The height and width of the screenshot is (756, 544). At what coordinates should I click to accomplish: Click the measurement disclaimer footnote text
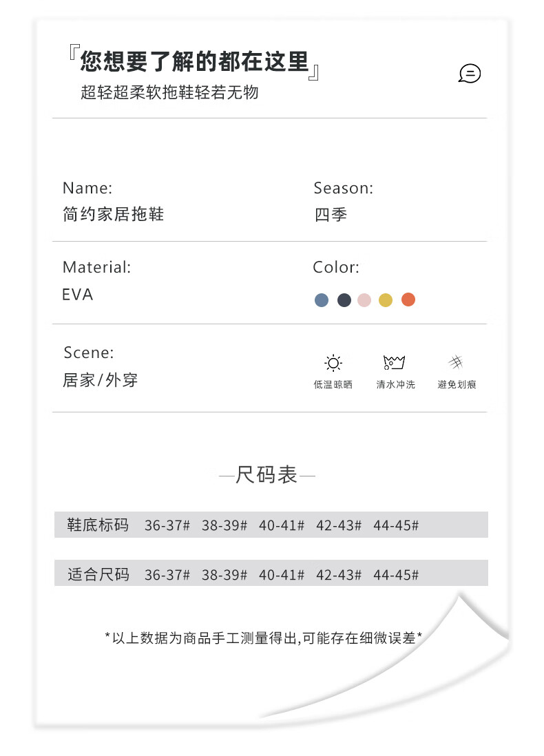[x=263, y=638]
